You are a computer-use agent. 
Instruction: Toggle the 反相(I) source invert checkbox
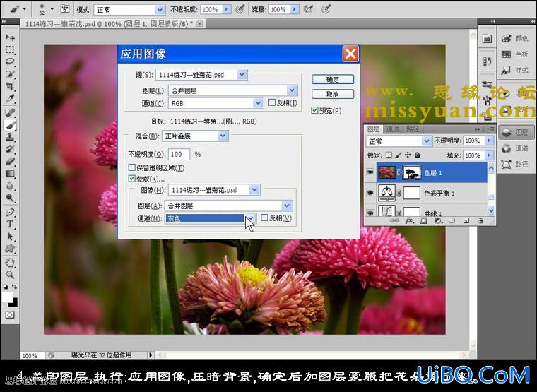(x=272, y=102)
